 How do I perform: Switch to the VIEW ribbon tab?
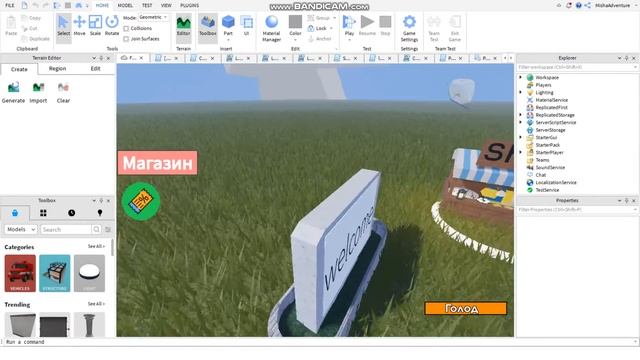click(x=166, y=5)
